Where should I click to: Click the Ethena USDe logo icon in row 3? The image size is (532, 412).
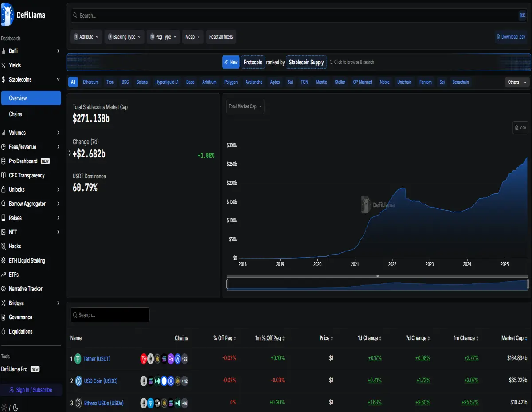(x=78, y=403)
